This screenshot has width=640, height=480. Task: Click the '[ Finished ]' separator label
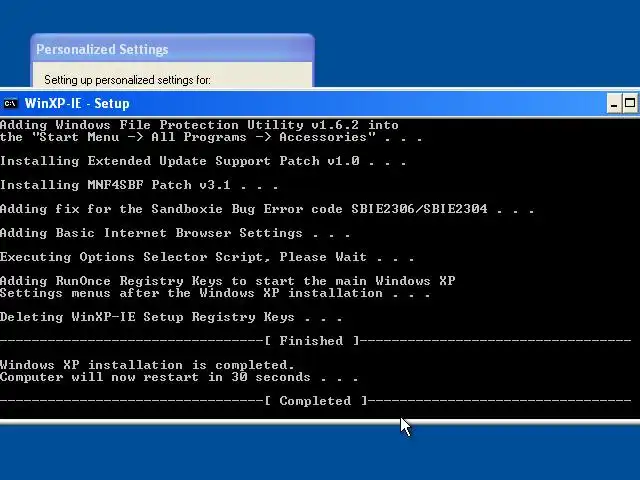coord(311,341)
